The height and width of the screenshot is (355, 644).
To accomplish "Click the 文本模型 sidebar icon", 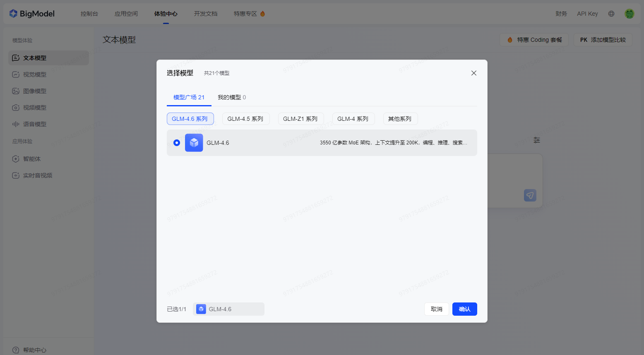I will (x=16, y=58).
